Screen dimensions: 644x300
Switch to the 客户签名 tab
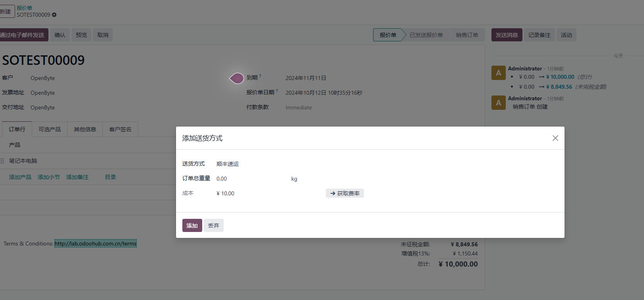(120, 129)
